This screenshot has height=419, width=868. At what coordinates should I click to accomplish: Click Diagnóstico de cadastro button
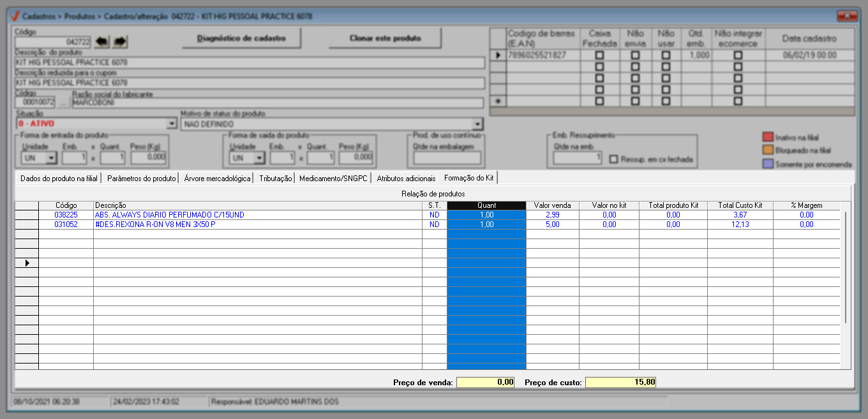[240, 38]
